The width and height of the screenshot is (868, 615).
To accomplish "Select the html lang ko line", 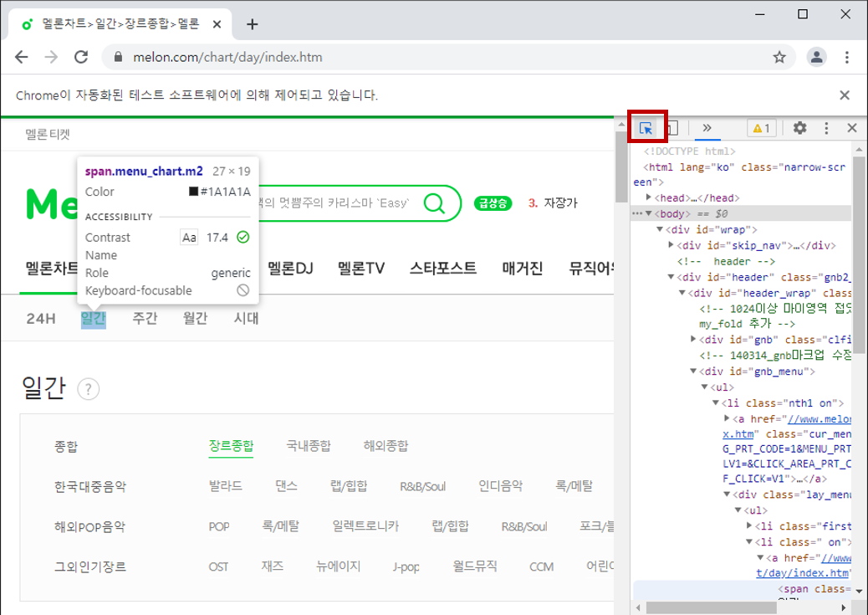I will (x=741, y=175).
